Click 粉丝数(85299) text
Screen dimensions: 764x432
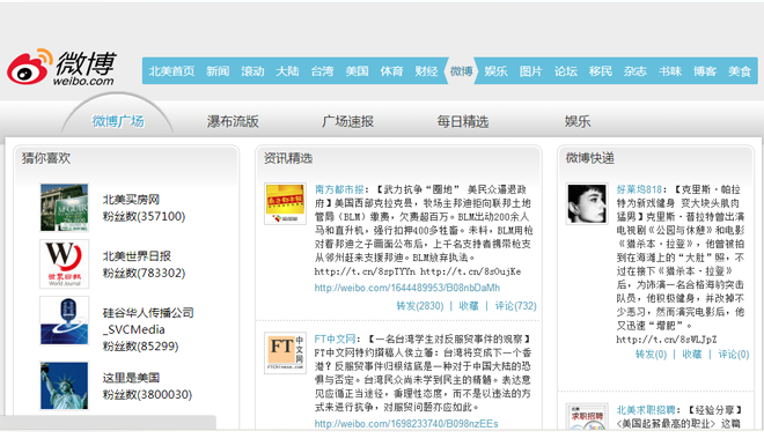coord(140,346)
